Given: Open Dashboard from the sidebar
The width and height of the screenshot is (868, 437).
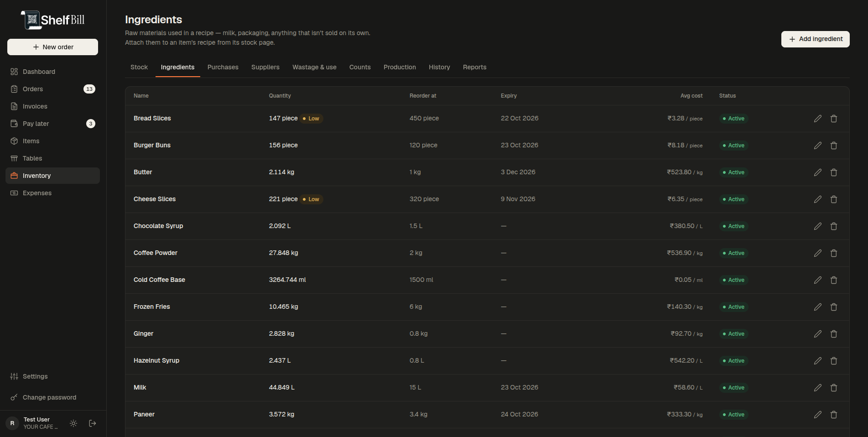Looking at the screenshot, I should tap(52, 72).
